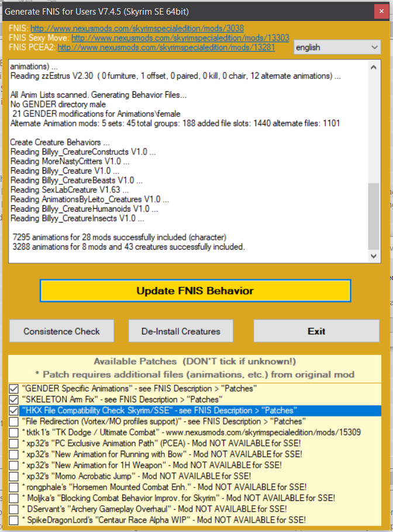This screenshot has height=532, width=393.
Task: Click De-Install Creatures button
Action: point(181,331)
